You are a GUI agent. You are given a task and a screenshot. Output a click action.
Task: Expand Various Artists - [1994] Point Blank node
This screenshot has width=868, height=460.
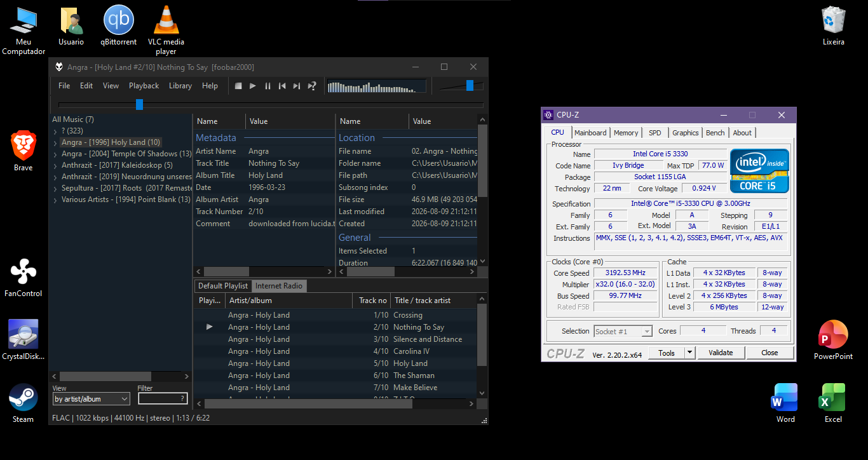point(55,200)
